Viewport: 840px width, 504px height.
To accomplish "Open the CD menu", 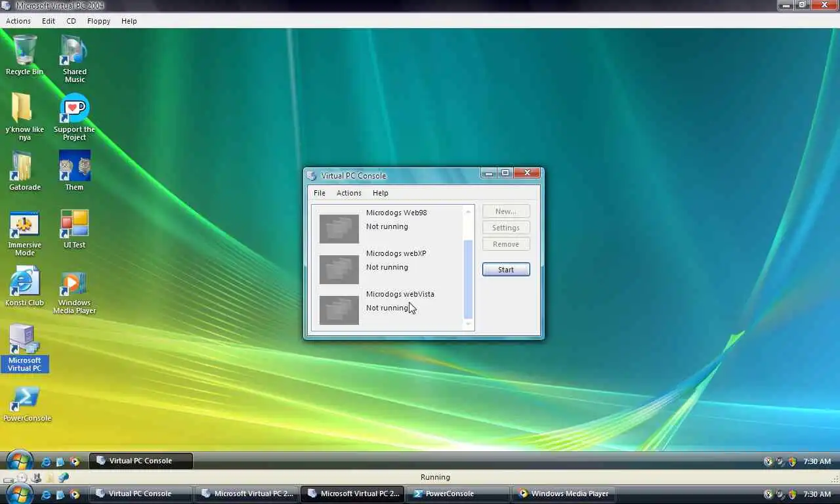I will coord(71,21).
